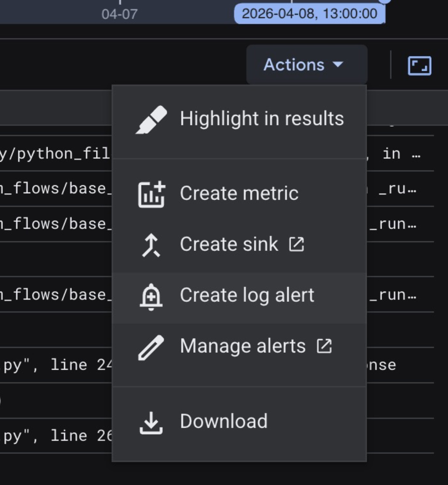Viewport: 448px width, 485px height.
Task: Click the download arrow icon
Action: pos(151,422)
